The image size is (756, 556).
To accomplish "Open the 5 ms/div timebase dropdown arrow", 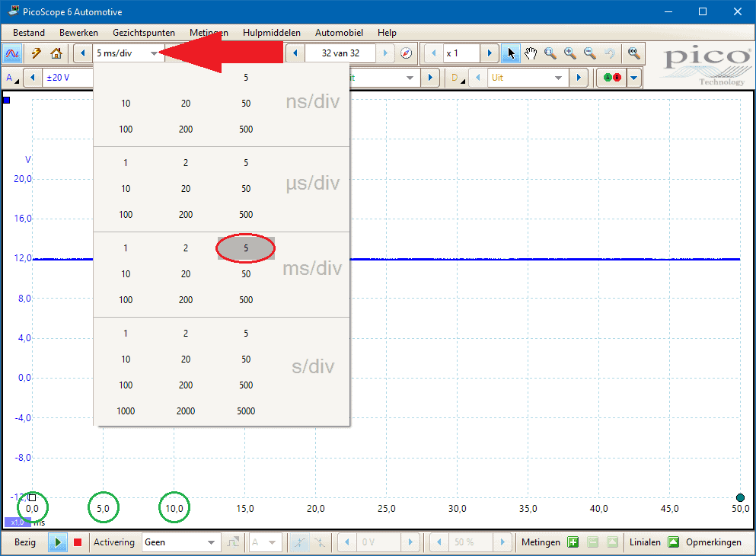I will (154, 53).
